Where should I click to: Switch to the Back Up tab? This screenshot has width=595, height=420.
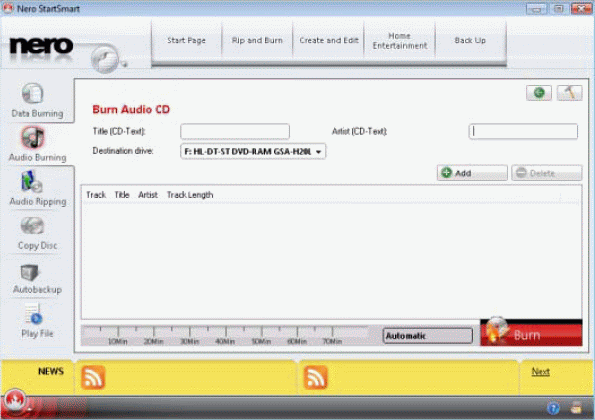coord(470,41)
